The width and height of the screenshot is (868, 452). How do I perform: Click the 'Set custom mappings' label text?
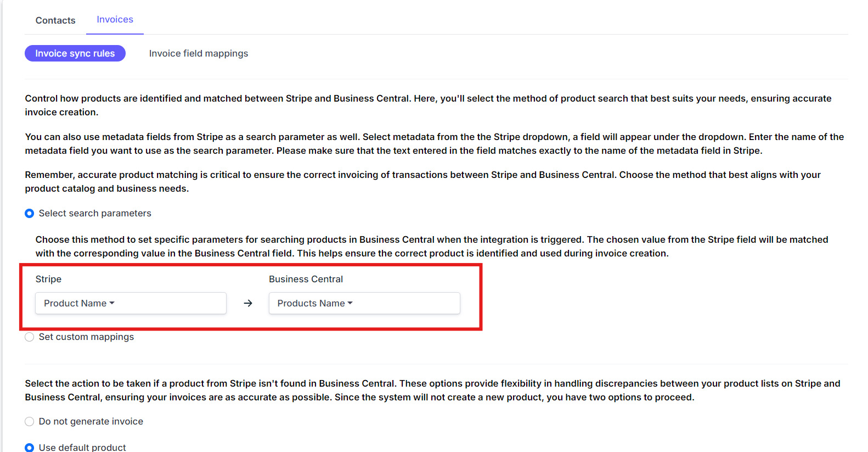(86, 337)
